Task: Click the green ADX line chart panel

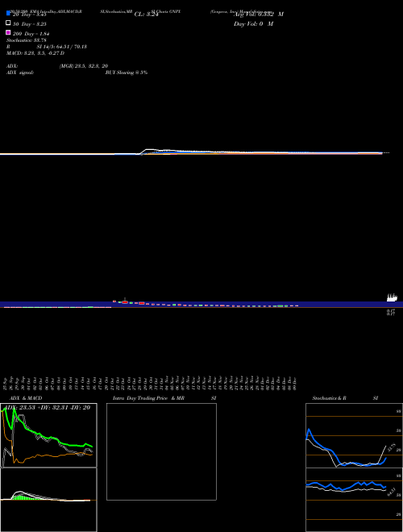Action: click(48, 435)
